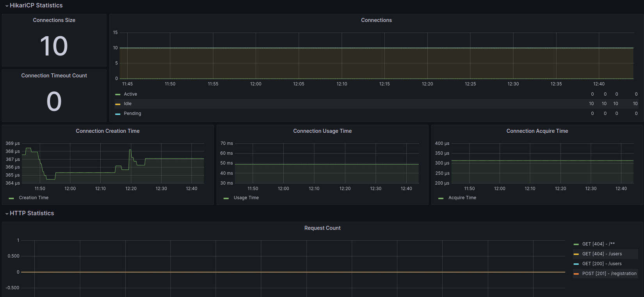Click the Usage Time legend color icon
Screen dimensions: 644x297
click(x=226, y=198)
